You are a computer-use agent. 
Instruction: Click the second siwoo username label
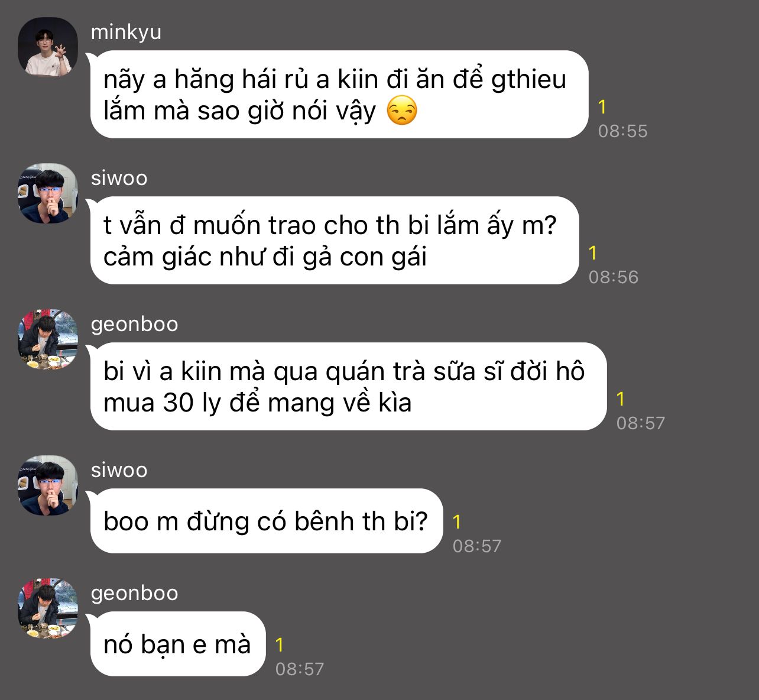point(119,470)
